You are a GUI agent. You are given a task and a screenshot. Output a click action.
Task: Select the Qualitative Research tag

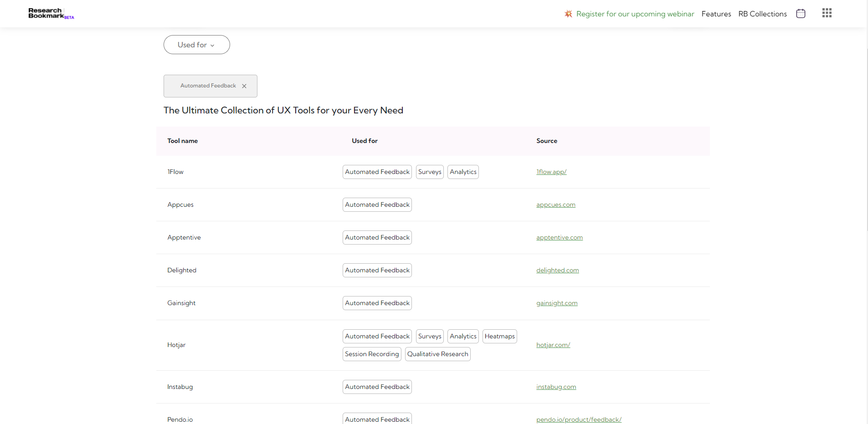[438, 354]
